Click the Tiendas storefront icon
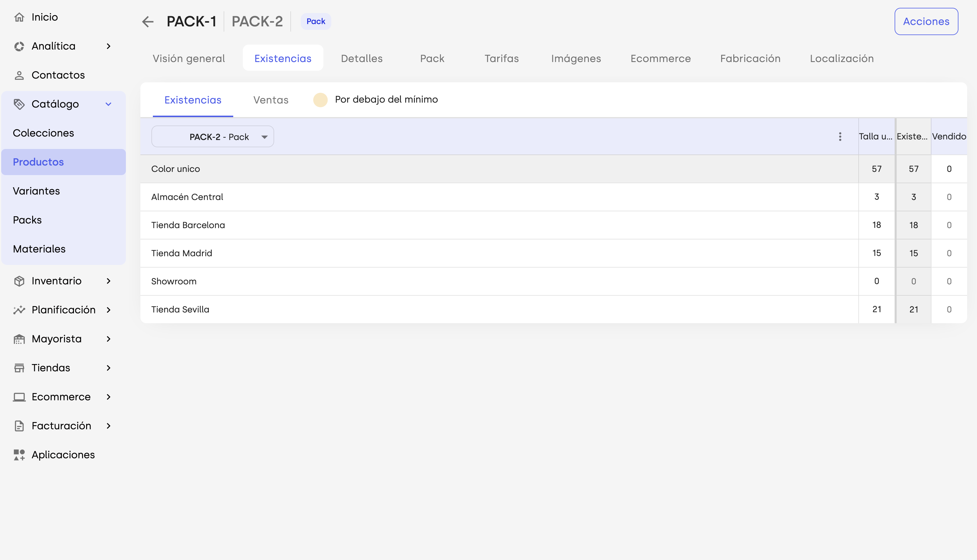This screenshot has width=977, height=560. pos(19,368)
